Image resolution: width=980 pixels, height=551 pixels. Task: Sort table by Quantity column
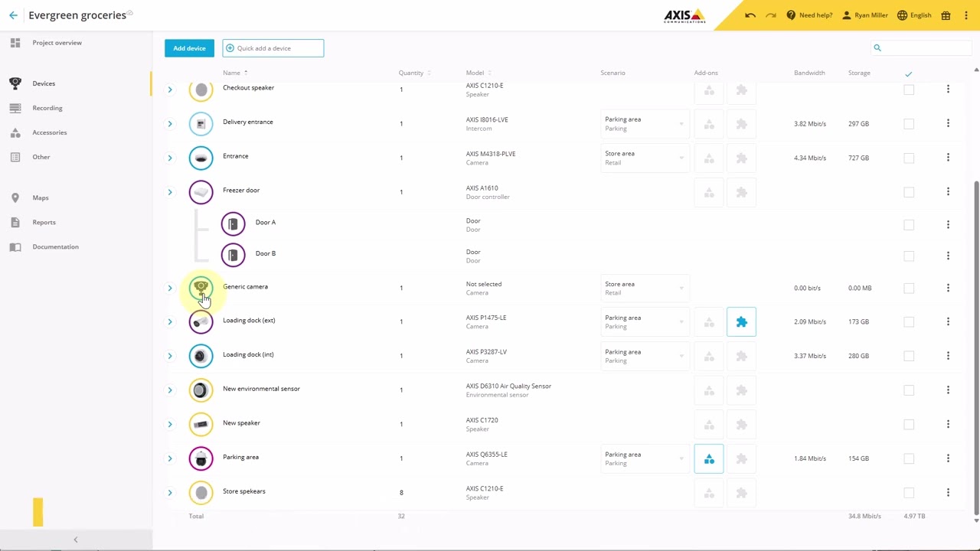414,73
